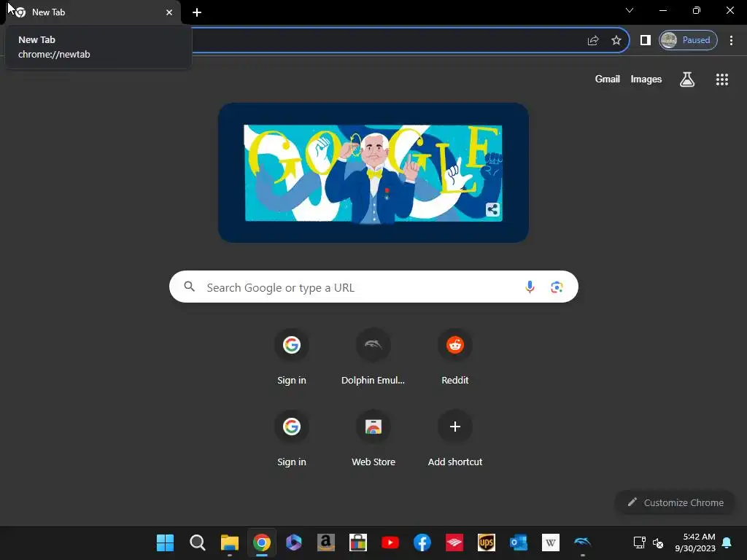Open Gmail link
Viewport: 747px width, 560px height.
coord(608,79)
